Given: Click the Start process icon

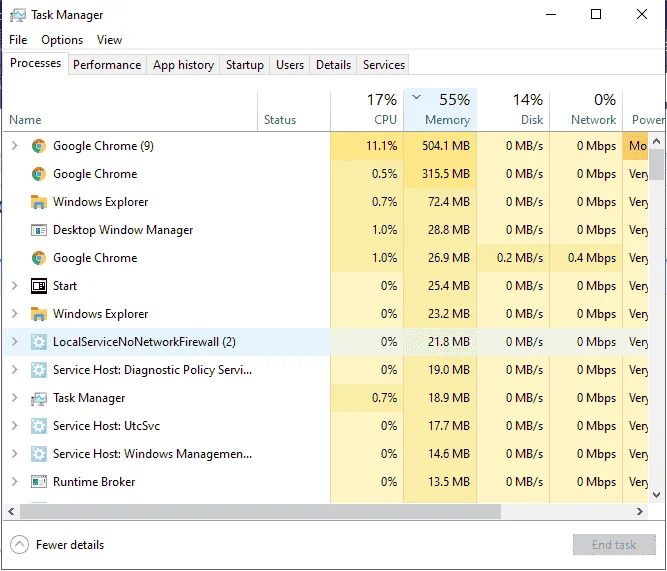Looking at the screenshot, I should pos(39,286).
